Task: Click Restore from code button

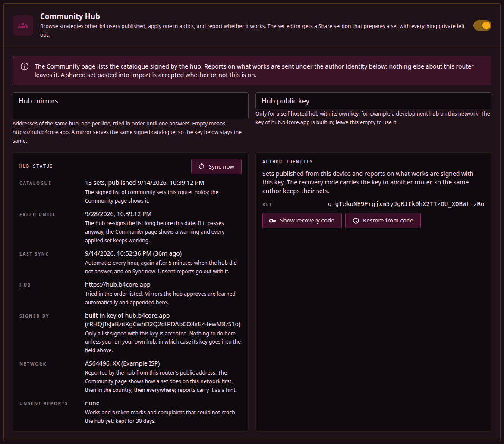Action: pyautogui.click(x=383, y=221)
